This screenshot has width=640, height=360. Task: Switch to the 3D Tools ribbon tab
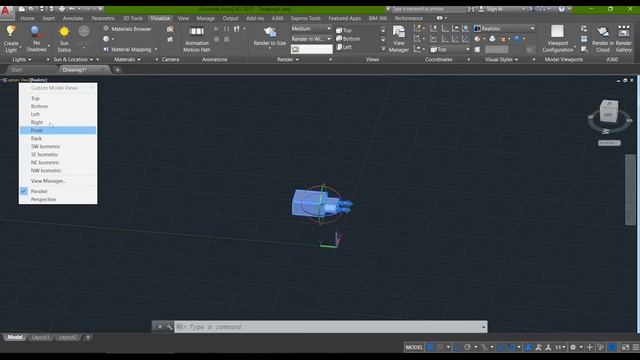coord(133,18)
